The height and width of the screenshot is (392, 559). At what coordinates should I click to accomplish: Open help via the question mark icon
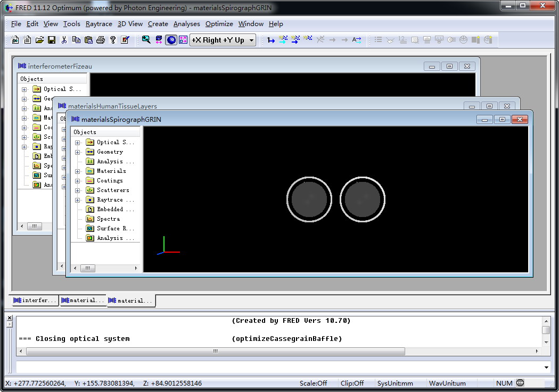[113, 40]
